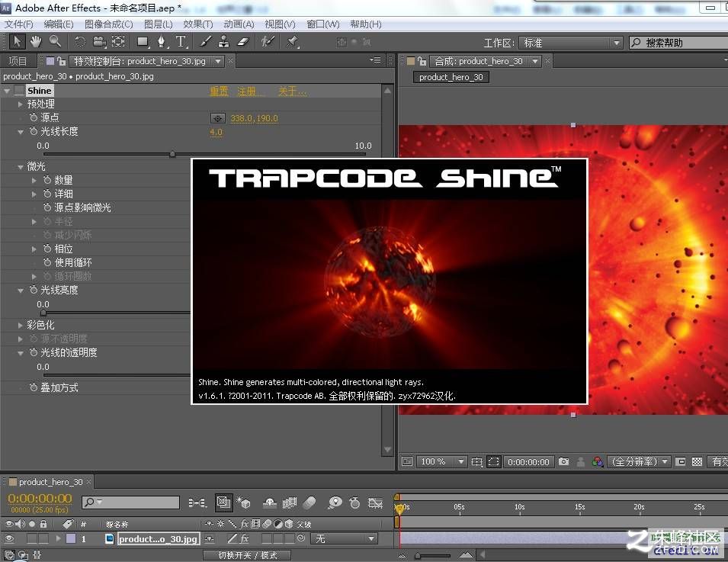The image size is (728, 562).
Task: Toggle the draft 3D icon in the timeline
Action: (x=243, y=503)
